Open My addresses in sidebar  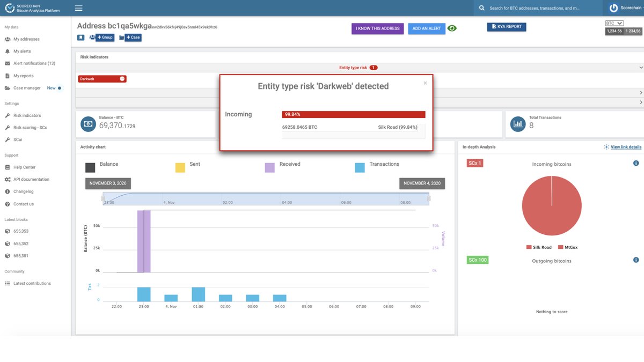click(26, 39)
